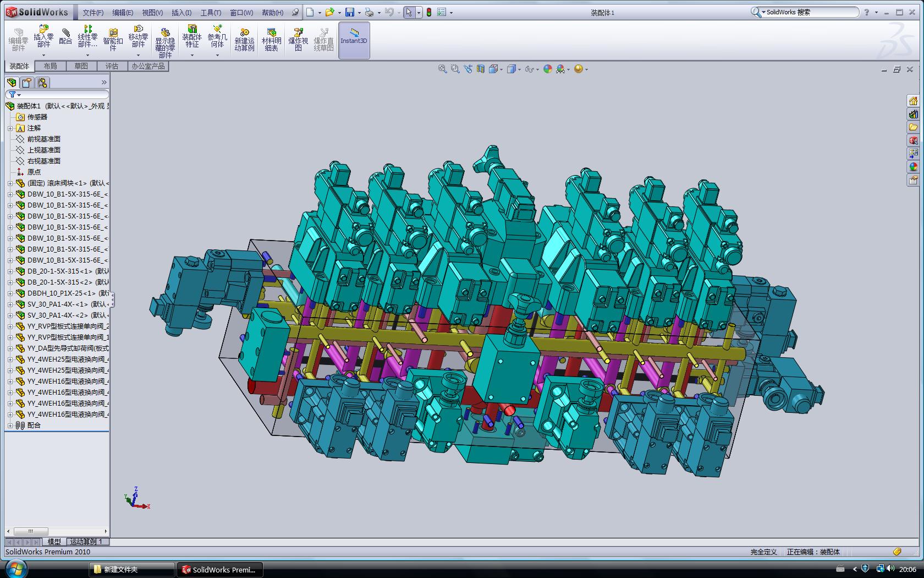Select the Move Component (移动零部件) tool
The width and height of the screenshot is (924, 578).
click(x=138, y=36)
